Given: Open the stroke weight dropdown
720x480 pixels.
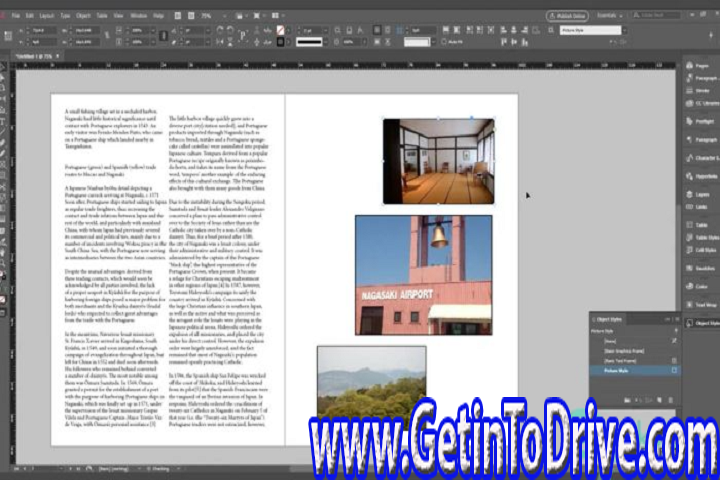Looking at the screenshot, I should [x=326, y=30].
